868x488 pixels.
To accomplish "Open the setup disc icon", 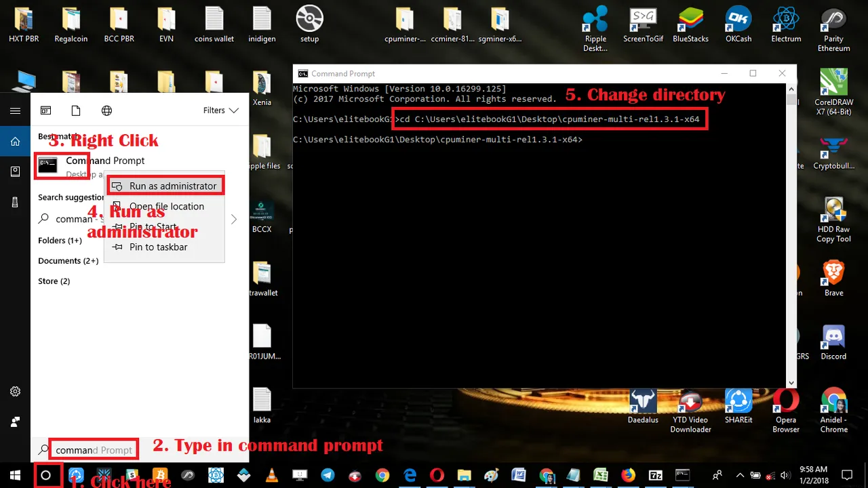I will click(309, 24).
